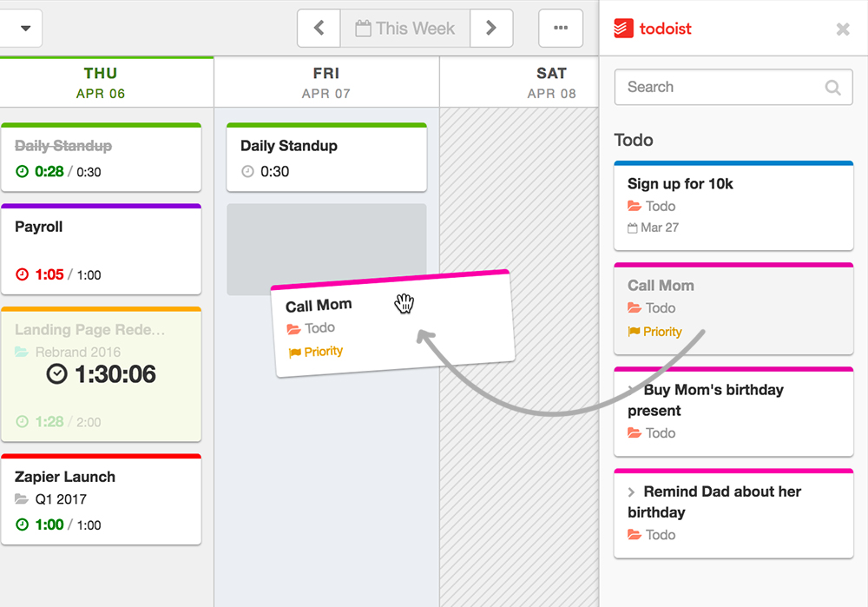Open the dropdown caret at top left
This screenshot has width=868, height=607.
coord(25,29)
